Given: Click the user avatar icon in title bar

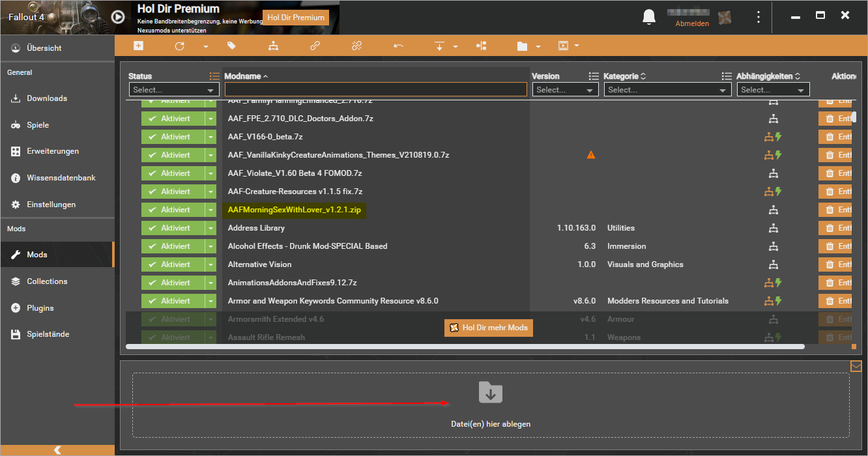Looking at the screenshot, I should pos(725,17).
